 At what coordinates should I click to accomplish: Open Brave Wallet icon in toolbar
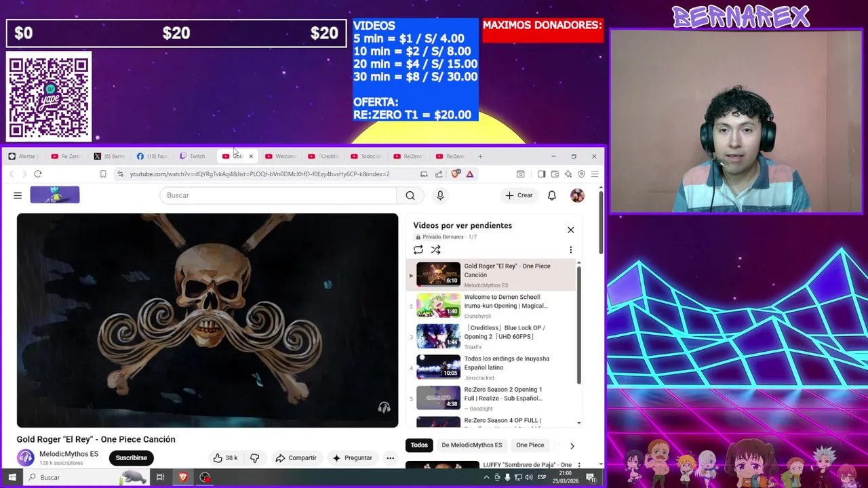coord(555,174)
